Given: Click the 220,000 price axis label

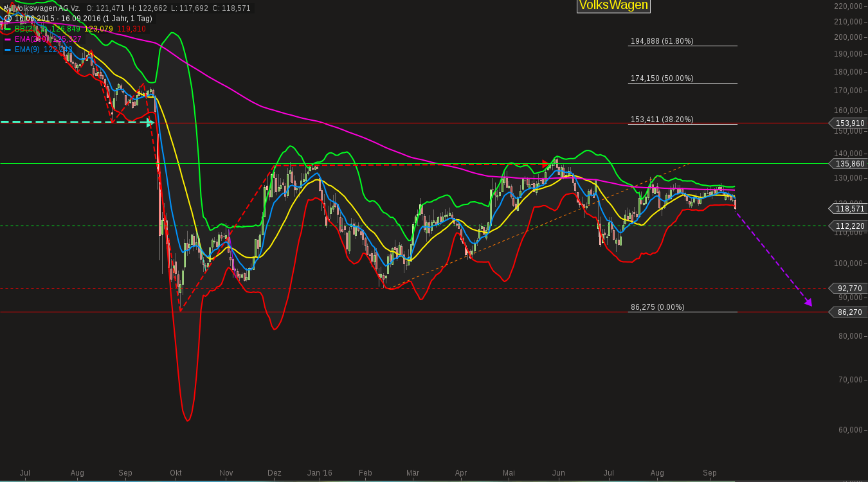Looking at the screenshot, I should pos(848,6).
